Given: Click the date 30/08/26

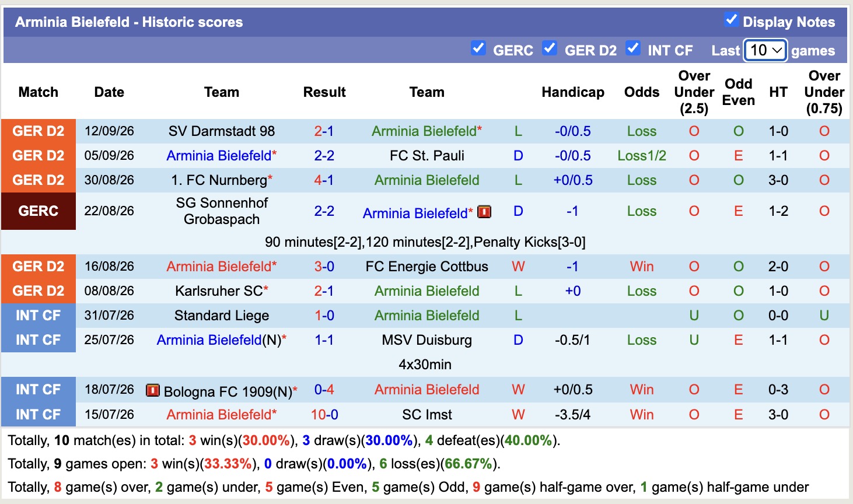Looking at the screenshot, I should [x=109, y=180].
